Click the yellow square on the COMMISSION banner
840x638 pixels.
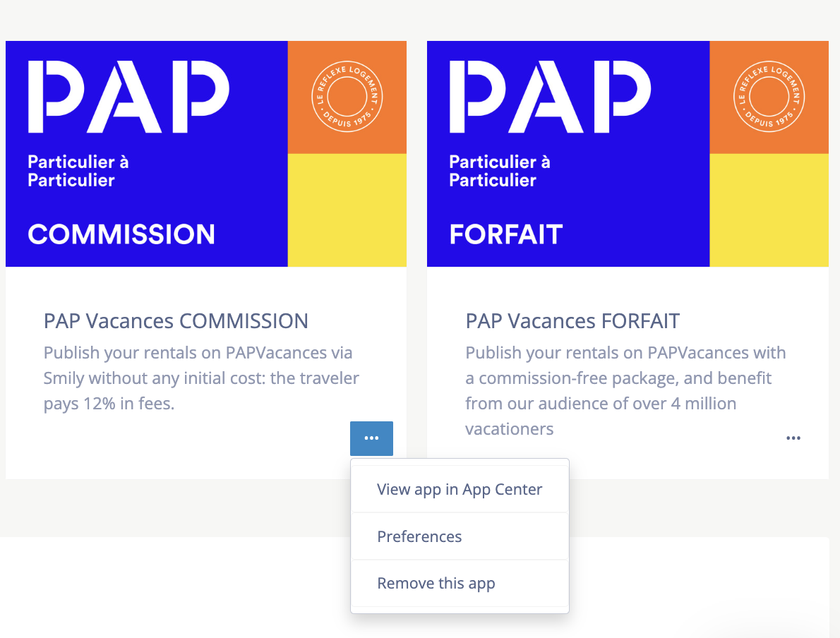[x=347, y=210]
